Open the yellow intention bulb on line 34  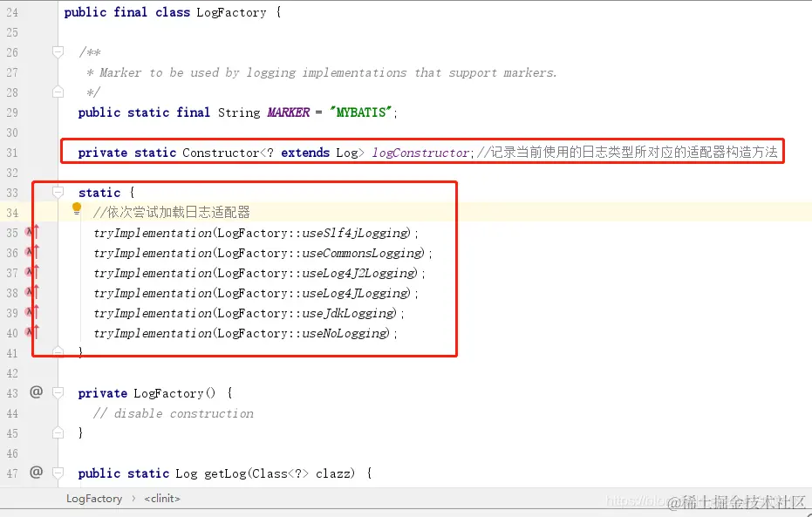coord(77,209)
